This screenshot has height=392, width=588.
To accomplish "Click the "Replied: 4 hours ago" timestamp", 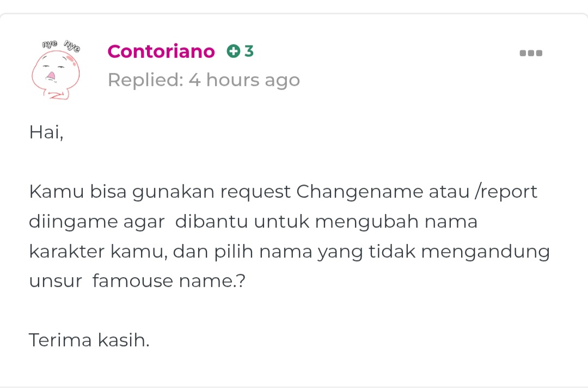I will (204, 80).
